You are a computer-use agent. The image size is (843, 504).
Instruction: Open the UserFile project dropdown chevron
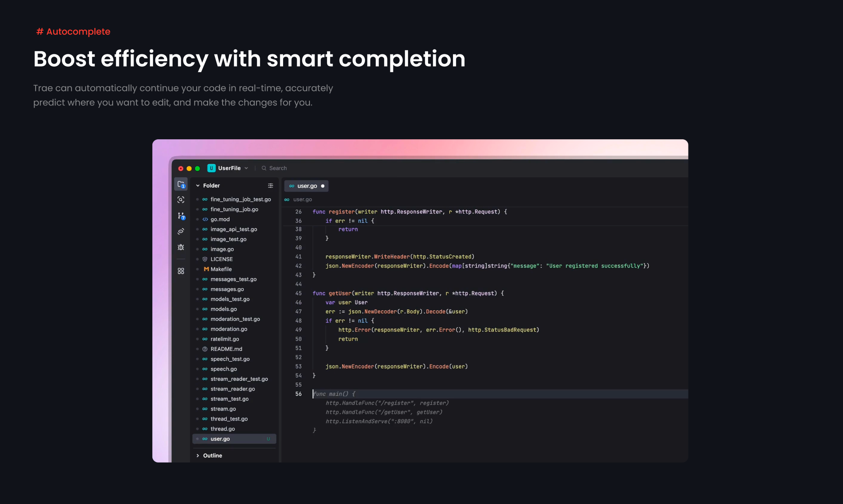(x=247, y=168)
